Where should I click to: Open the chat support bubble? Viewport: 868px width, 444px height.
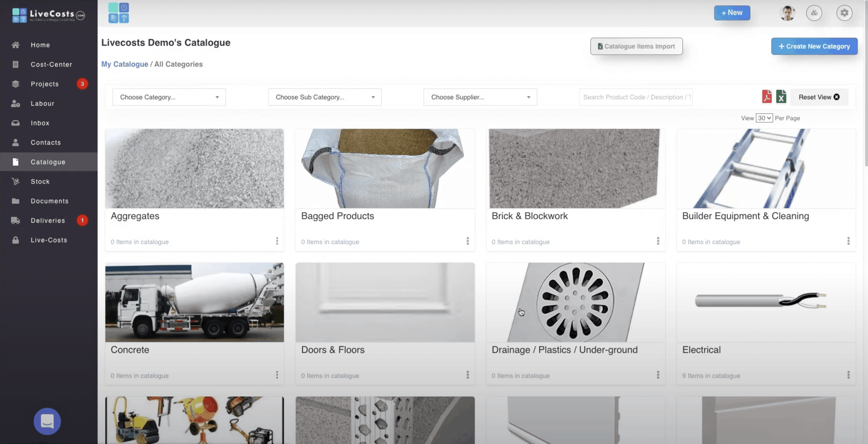tap(47, 421)
